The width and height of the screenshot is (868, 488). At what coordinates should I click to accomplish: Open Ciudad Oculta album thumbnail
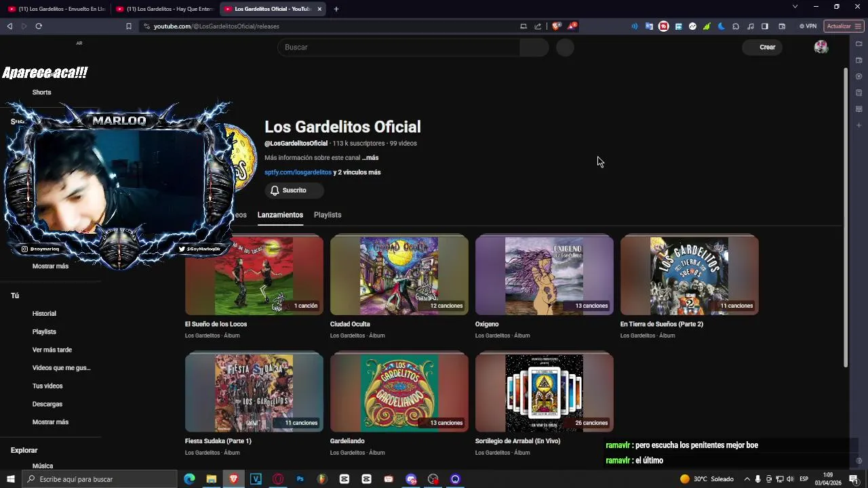[x=399, y=276]
